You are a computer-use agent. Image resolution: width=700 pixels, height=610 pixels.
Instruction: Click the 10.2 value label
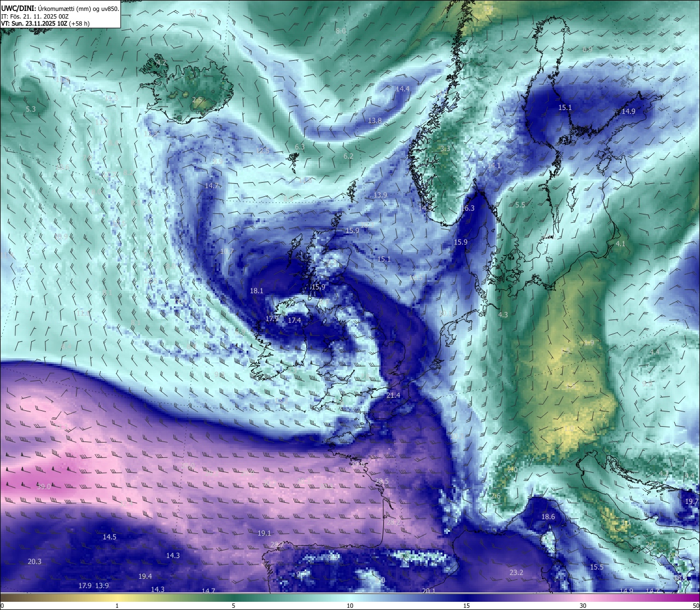click(x=195, y=12)
